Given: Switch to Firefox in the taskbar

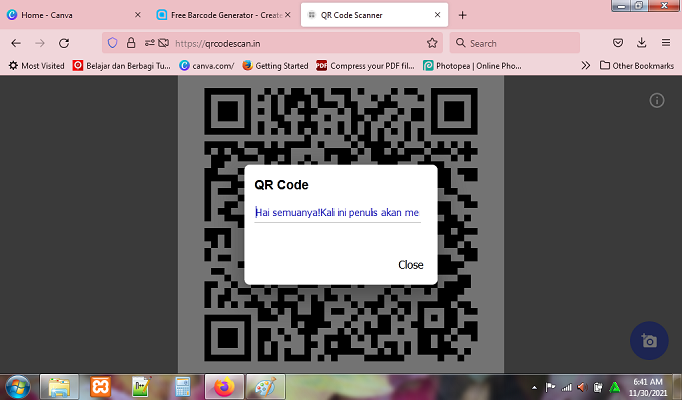Looking at the screenshot, I should pos(224,387).
